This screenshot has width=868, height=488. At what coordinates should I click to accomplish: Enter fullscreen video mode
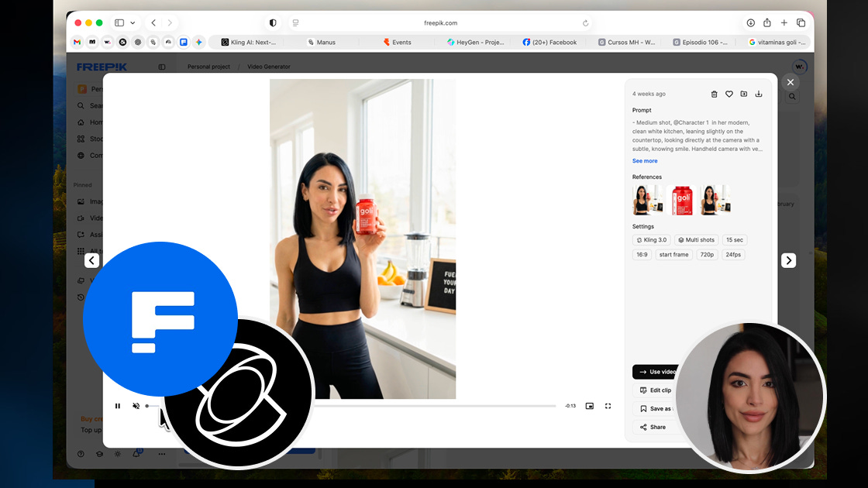click(x=608, y=406)
